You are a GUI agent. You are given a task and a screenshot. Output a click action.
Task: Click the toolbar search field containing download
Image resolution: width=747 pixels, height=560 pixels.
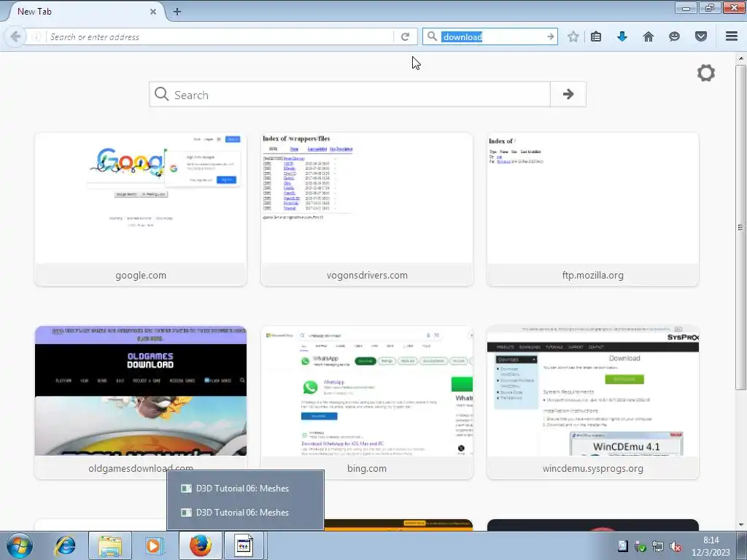click(491, 36)
